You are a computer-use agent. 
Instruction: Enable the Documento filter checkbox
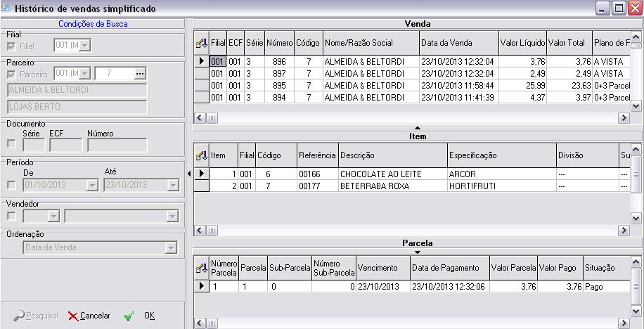tap(11, 143)
